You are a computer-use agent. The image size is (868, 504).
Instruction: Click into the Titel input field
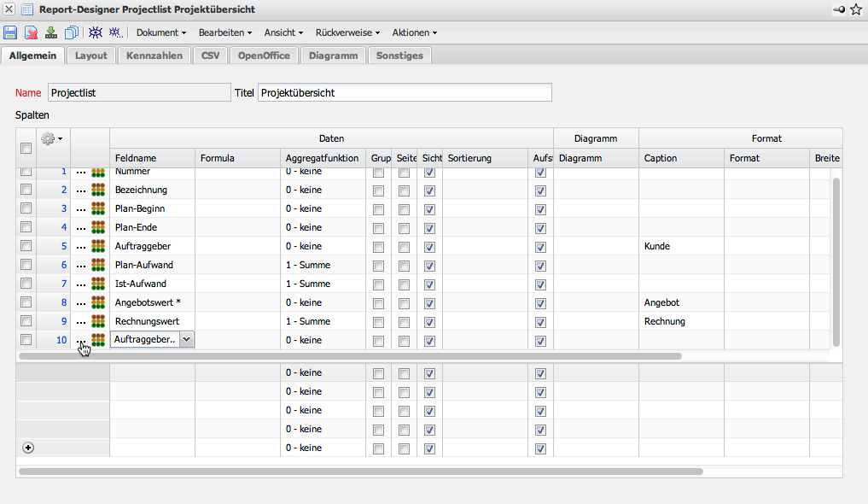(x=405, y=92)
